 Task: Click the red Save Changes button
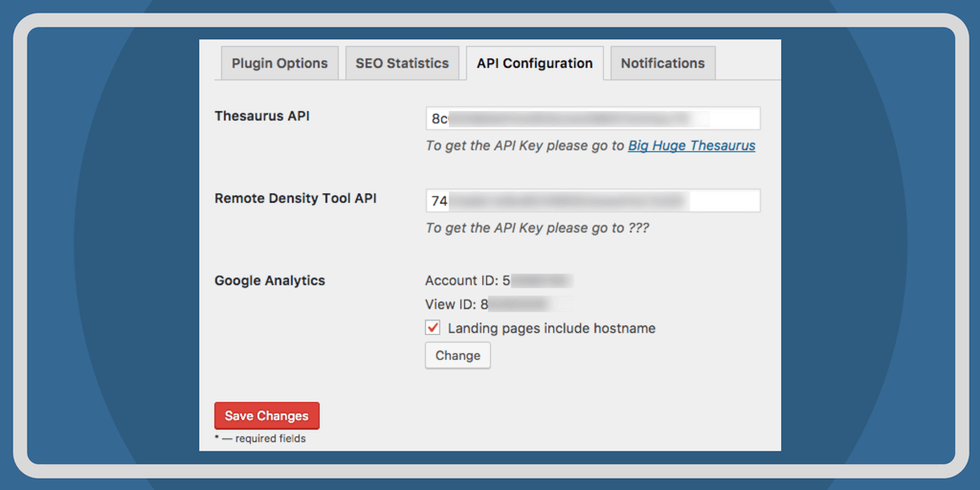pos(266,416)
